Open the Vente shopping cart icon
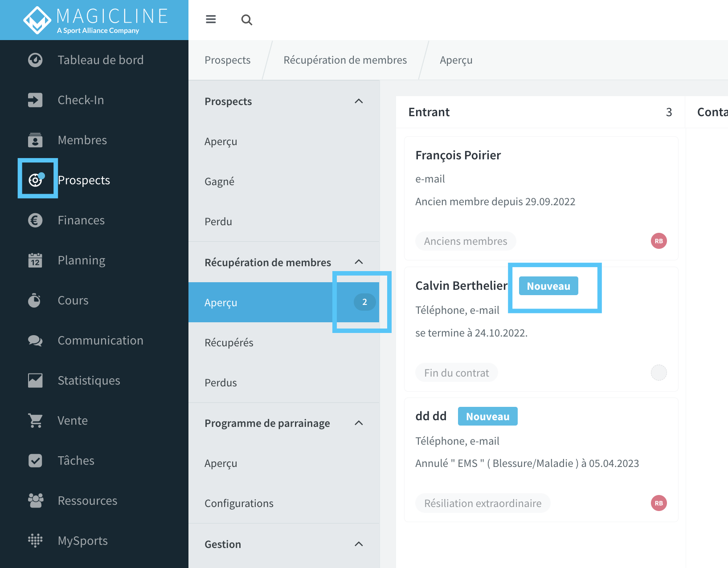 pos(35,420)
